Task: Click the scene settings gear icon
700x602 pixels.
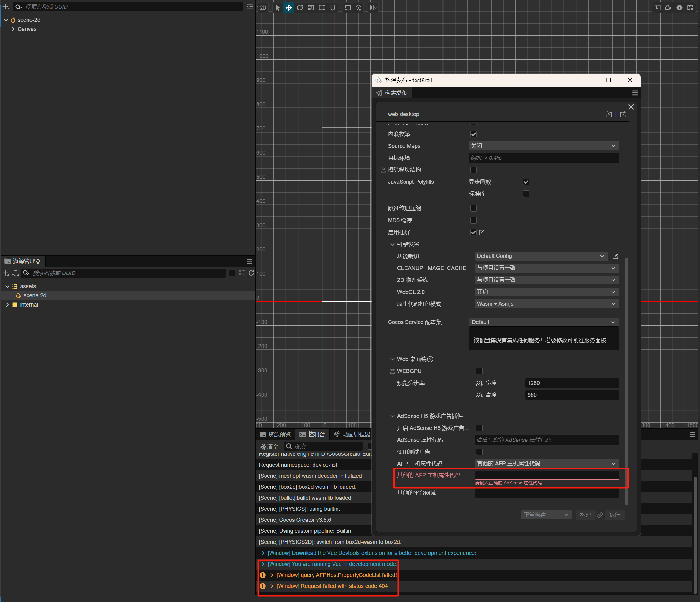Action: click(x=679, y=8)
